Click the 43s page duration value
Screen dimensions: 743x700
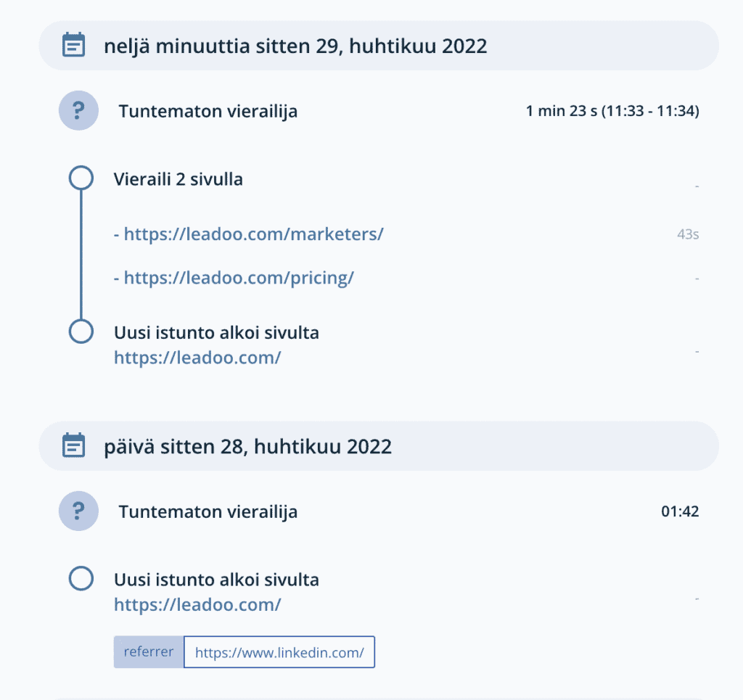[686, 234]
